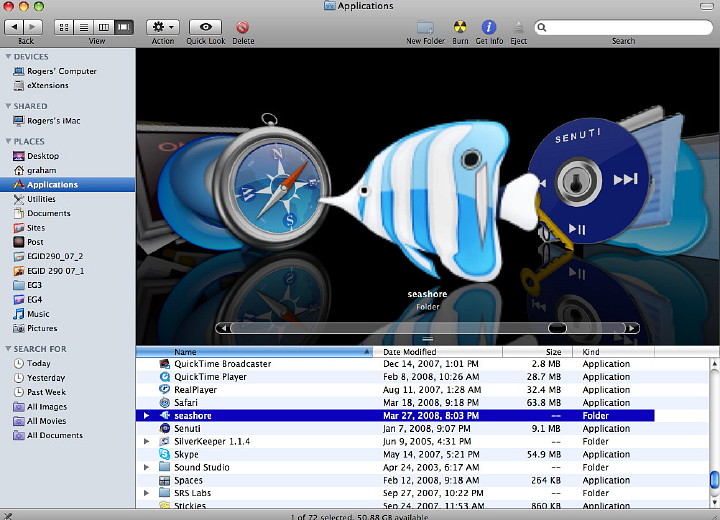Open Get Info from toolbar
The image size is (720, 520).
[x=489, y=27]
